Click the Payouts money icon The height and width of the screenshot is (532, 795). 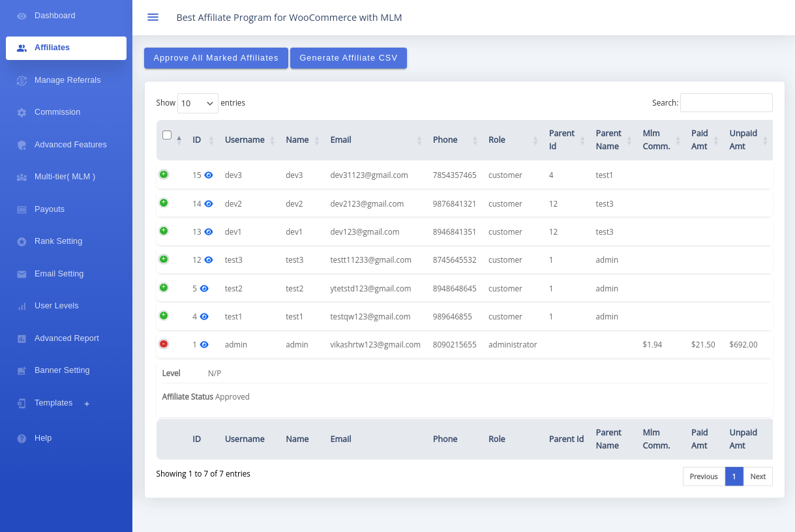click(x=22, y=209)
